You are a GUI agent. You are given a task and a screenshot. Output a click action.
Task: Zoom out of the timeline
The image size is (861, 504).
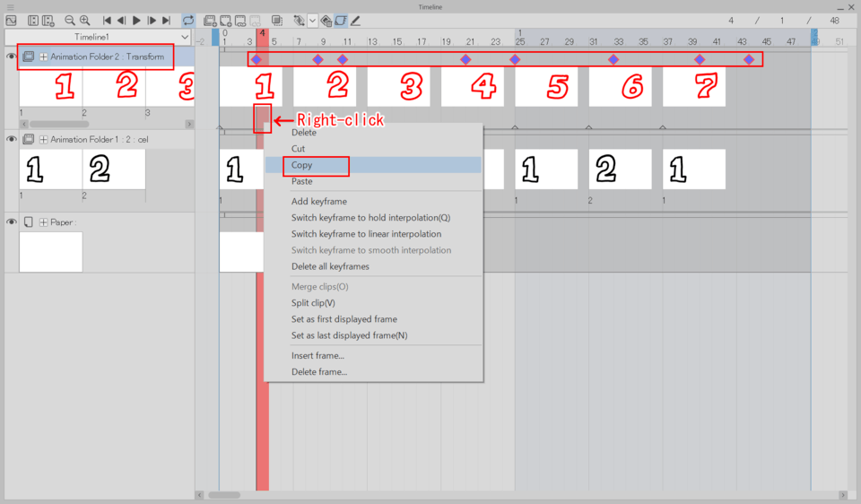point(70,21)
